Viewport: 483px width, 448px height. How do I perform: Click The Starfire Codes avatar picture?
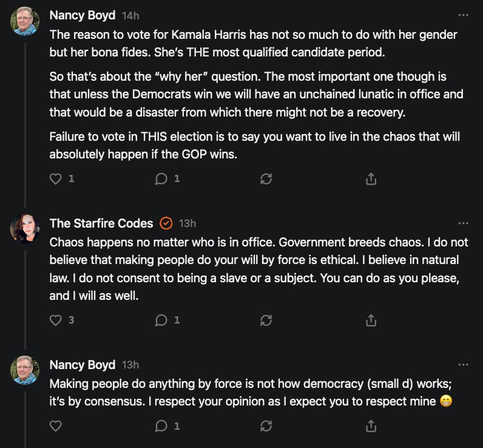pyautogui.click(x=25, y=228)
